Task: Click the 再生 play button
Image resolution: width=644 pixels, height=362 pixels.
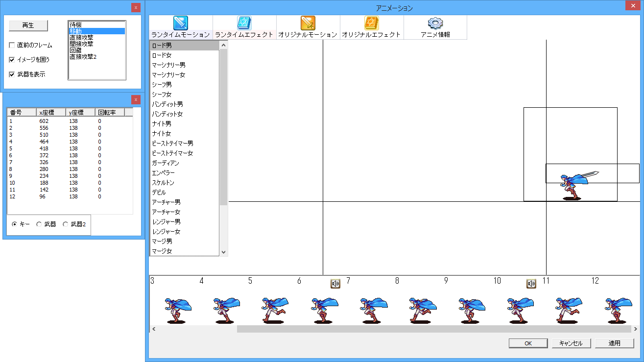Action: click(28, 25)
